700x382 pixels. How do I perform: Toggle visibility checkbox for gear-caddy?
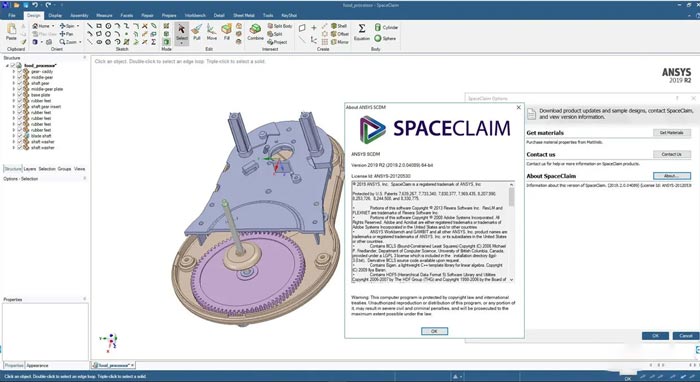tap(19, 71)
